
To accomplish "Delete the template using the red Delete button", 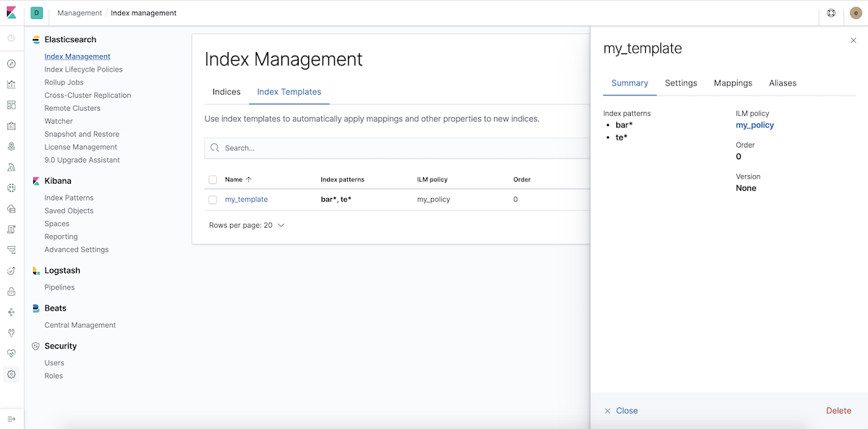I will point(839,411).
